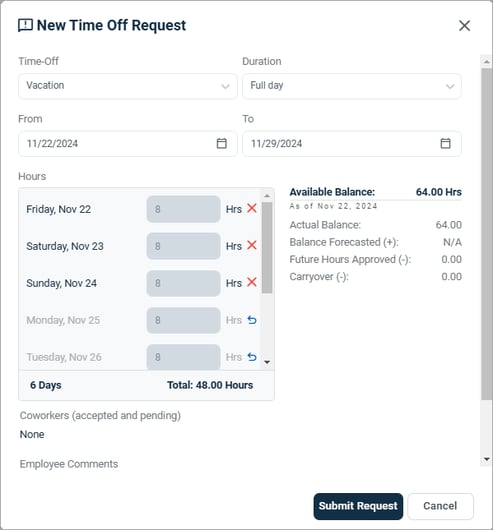Click the up arrow of hours list scrollbar

pyautogui.click(x=267, y=196)
